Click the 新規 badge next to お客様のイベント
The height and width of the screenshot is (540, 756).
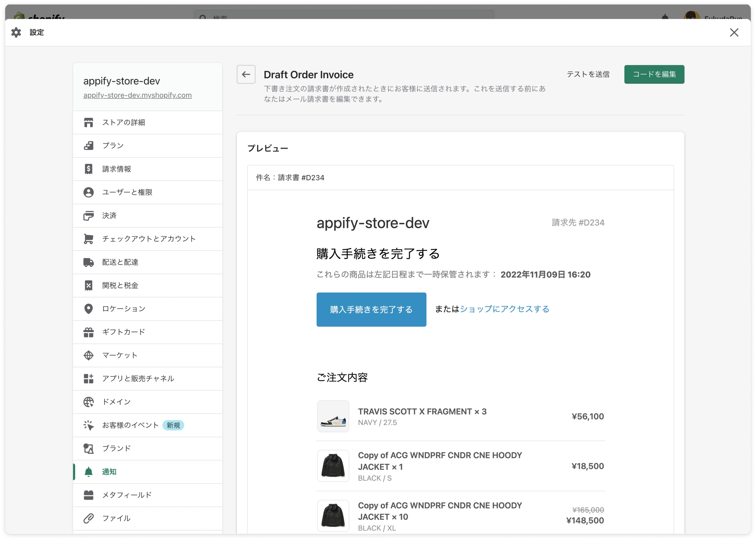(x=173, y=425)
